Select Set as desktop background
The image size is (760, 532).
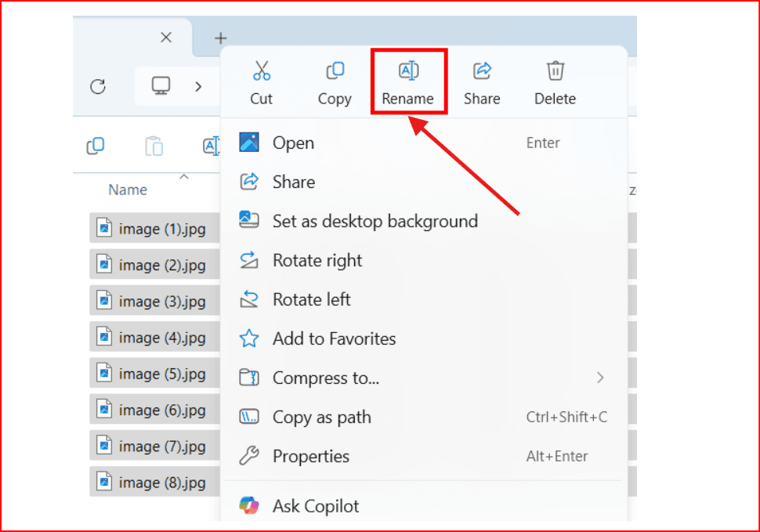[375, 221]
